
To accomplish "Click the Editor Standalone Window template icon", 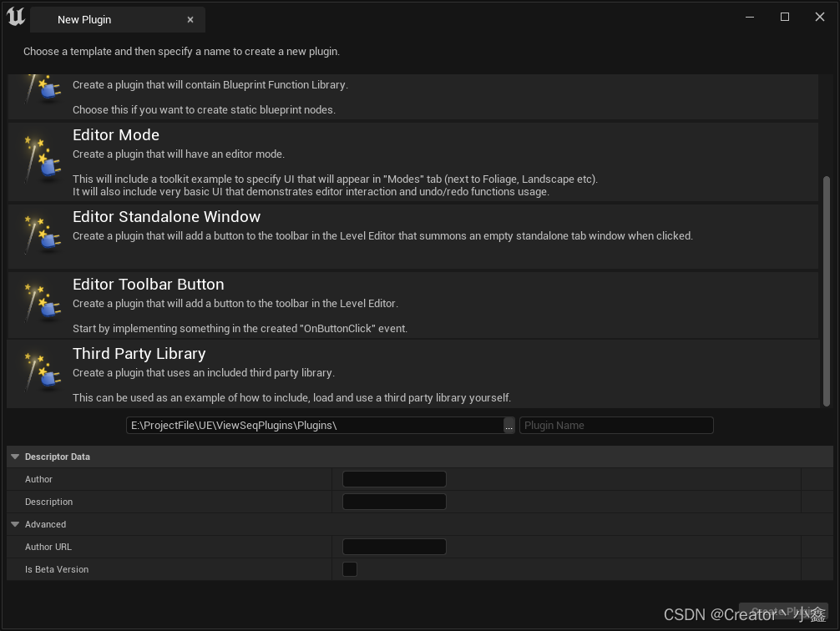I will 43,234.
